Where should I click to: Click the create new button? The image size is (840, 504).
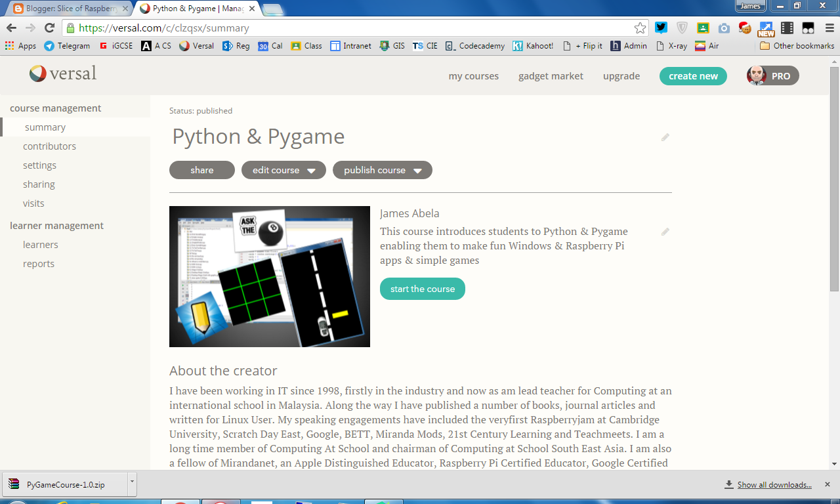pyautogui.click(x=693, y=76)
